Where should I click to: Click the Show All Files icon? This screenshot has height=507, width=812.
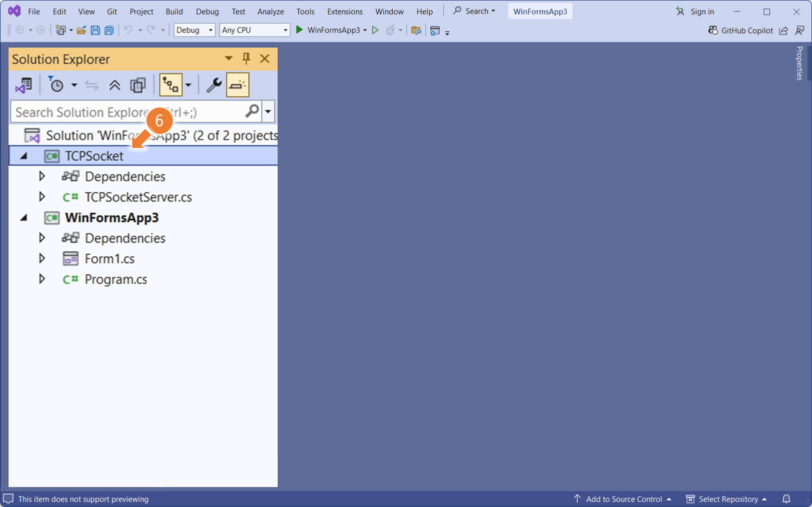point(138,85)
